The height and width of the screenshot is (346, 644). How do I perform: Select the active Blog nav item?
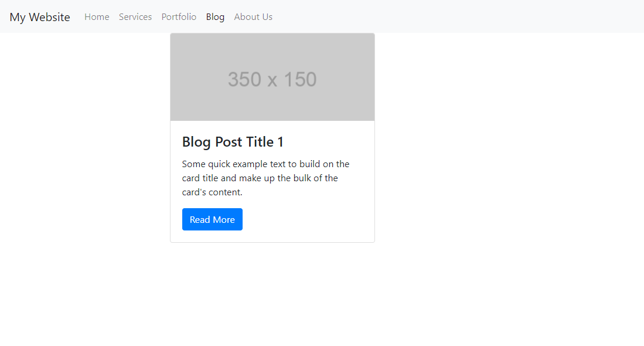(215, 17)
